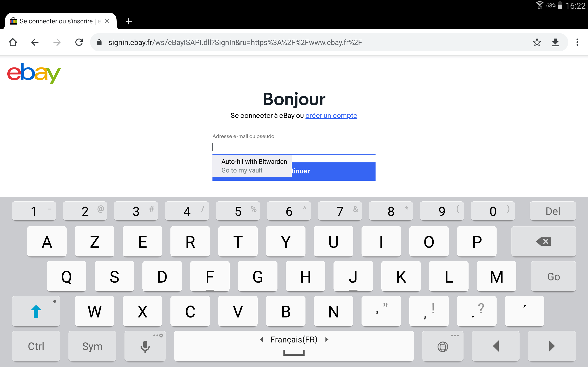The image size is (588, 367).
Task: Toggle the Sym symbols keyboard
Action: (92, 346)
